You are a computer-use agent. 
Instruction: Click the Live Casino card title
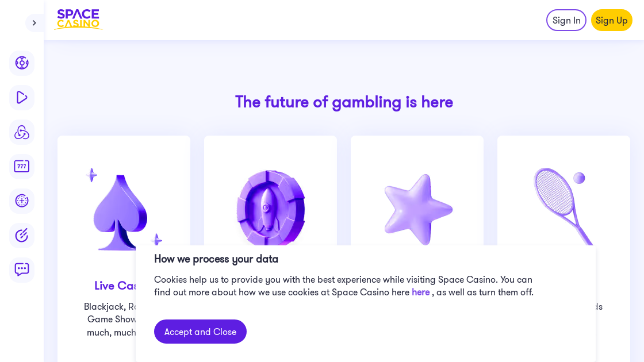[x=115, y=286]
